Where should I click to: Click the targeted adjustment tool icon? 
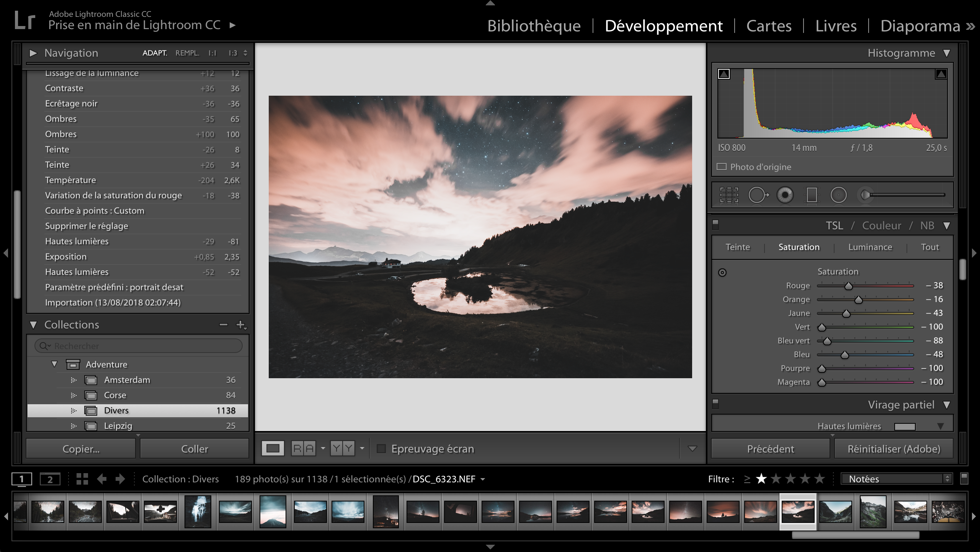coord(722,272)
